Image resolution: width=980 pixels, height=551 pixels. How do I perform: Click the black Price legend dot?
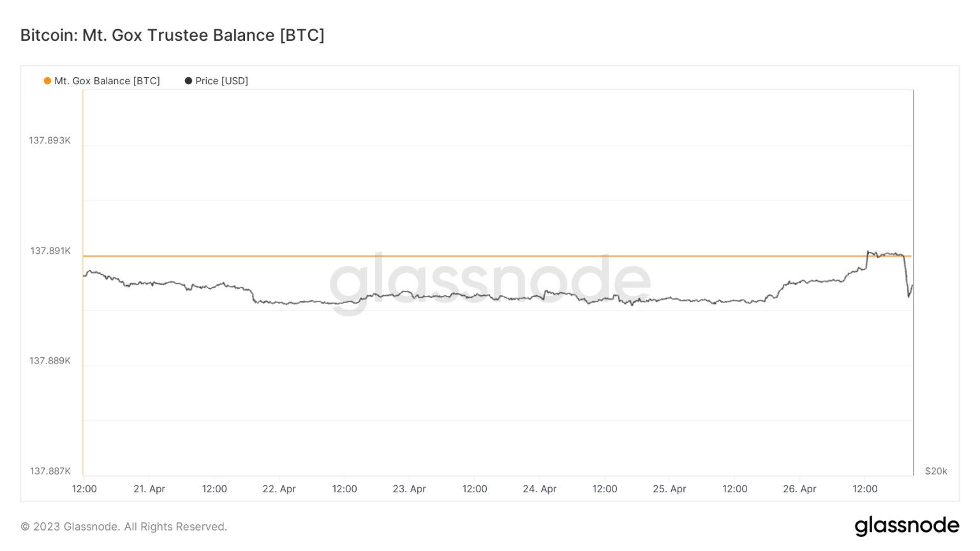(x=188, y=81)
